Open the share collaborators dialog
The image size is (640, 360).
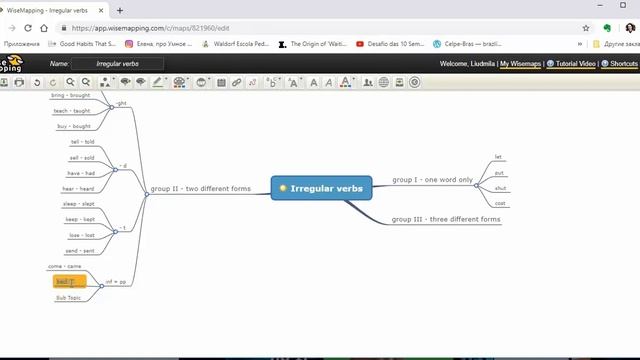point(368,82)
